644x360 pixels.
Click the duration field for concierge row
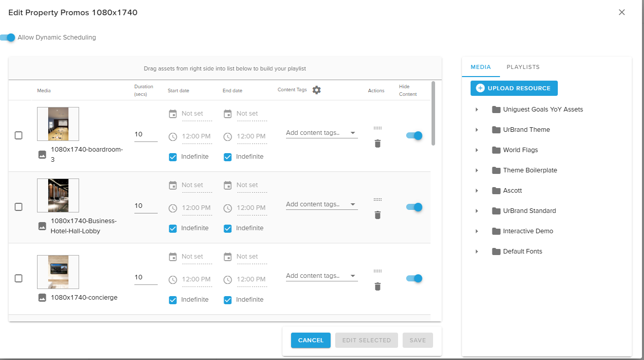(x=145, y=278)
